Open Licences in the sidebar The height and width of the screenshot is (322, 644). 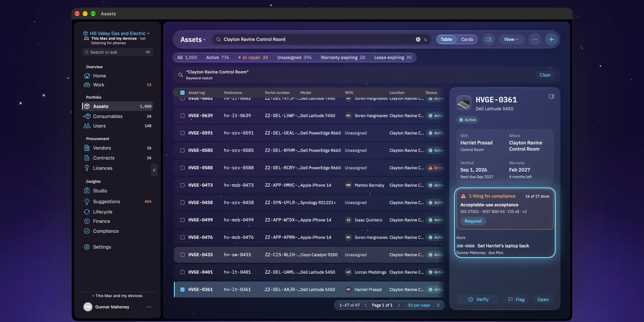pyautogui.click(x=118, y=168)
